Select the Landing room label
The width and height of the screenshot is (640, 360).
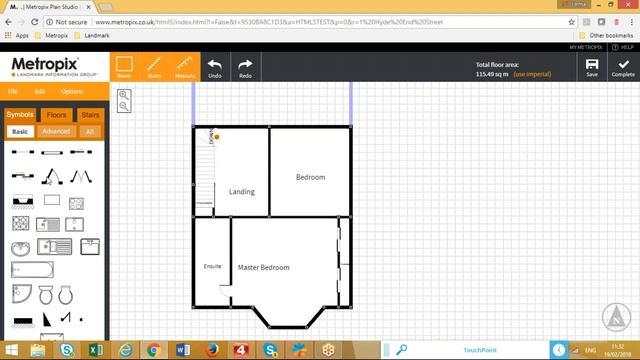(242, 191)
